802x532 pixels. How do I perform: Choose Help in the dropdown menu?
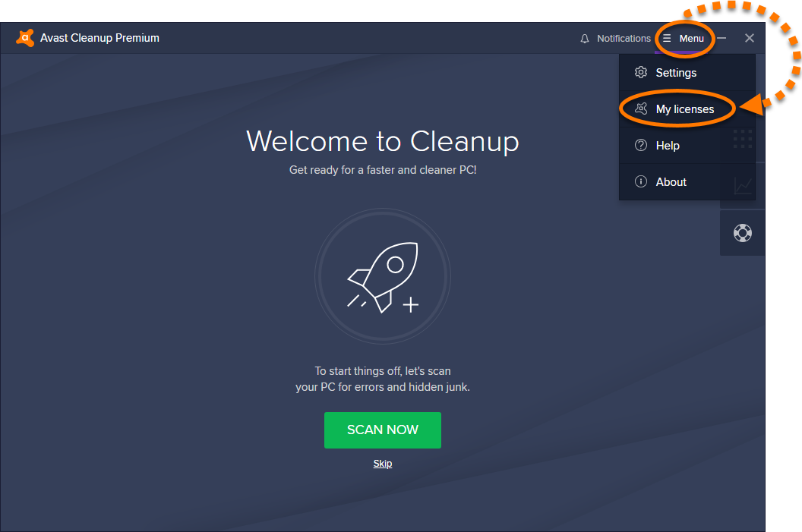point(687,146)
